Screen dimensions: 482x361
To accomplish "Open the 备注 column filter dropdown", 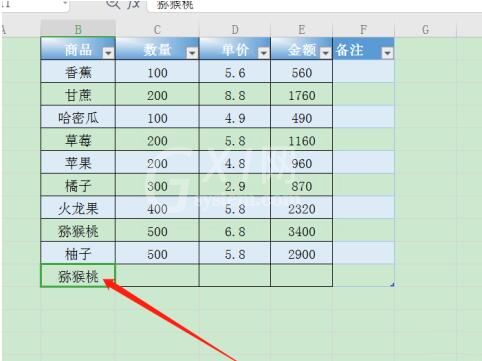I will click(x=387, y=53).
